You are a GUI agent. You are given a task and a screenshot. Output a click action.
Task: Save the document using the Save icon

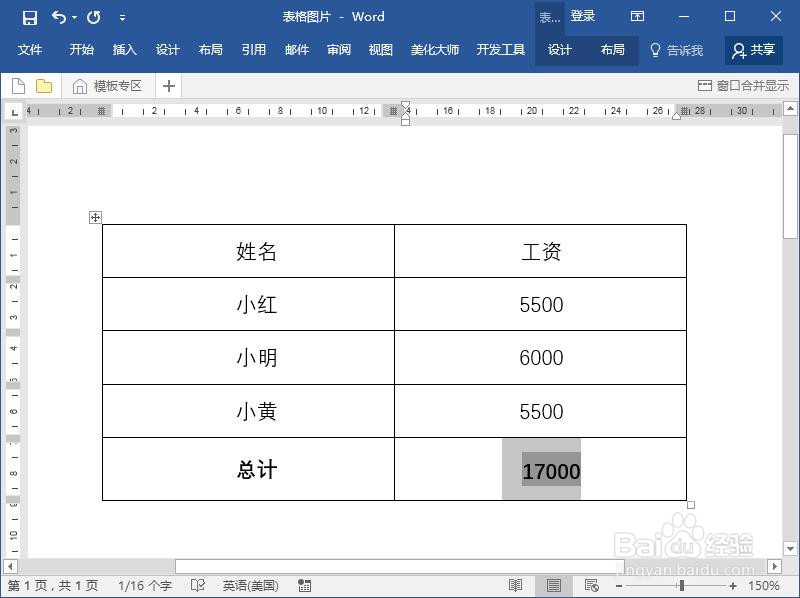[x=30, y=17]
